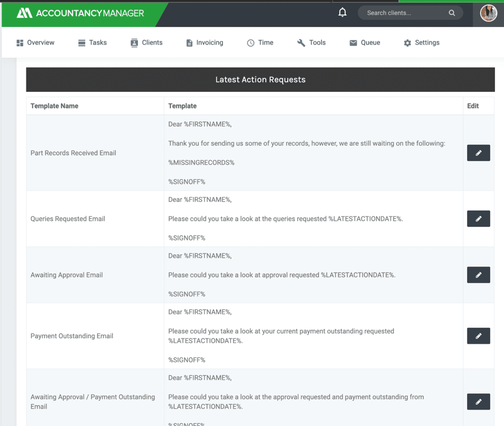Click the Overview dashboard icon
Image resolution: width=504 pixels, height=426 pixels.
tap(20, 43)
